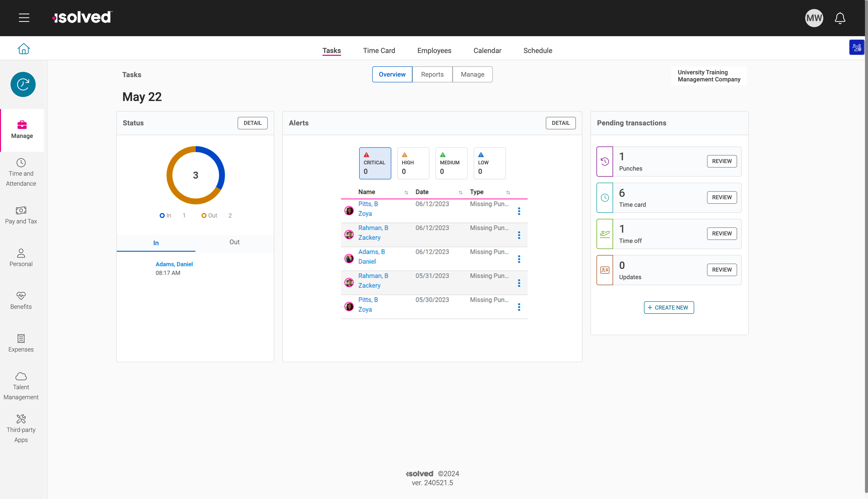Open the Benefits section
This screenshot has height=499, width=868.
click(x=21, y=301)
